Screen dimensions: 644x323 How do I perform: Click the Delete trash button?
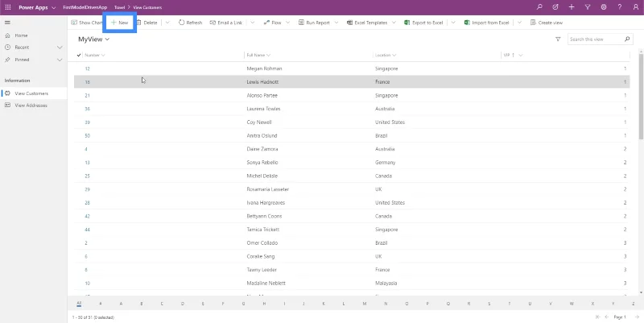pyautogui.click(x=147, y=23)
